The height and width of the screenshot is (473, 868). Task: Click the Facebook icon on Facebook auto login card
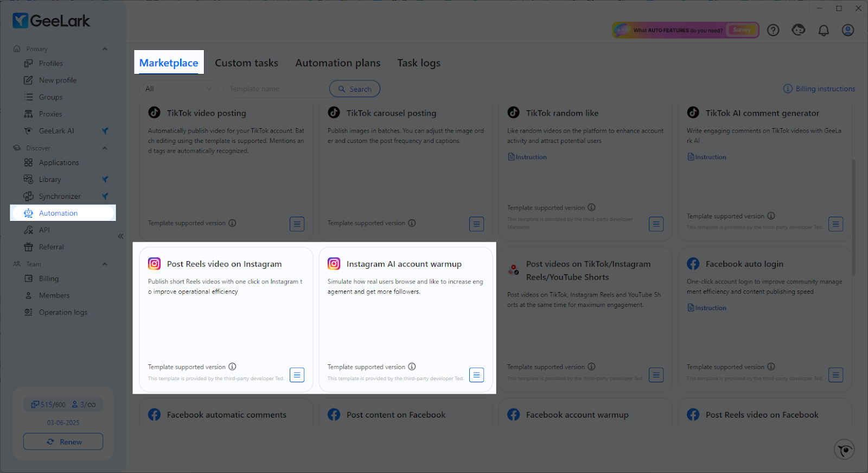tap(693, 264)
